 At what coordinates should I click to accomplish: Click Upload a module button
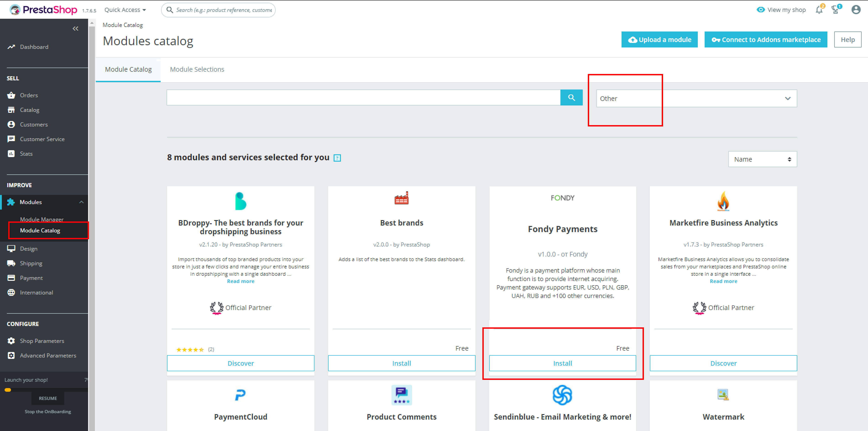[659, 39]
